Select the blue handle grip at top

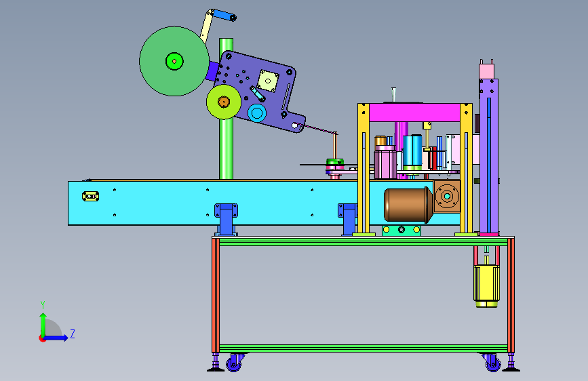point(224,16)
